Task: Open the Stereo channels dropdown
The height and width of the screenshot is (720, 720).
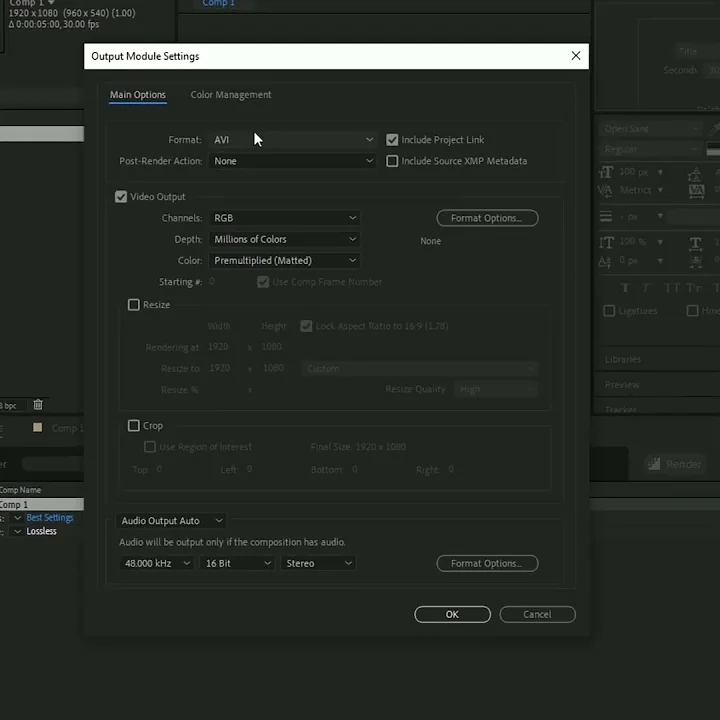Action: 318,563
